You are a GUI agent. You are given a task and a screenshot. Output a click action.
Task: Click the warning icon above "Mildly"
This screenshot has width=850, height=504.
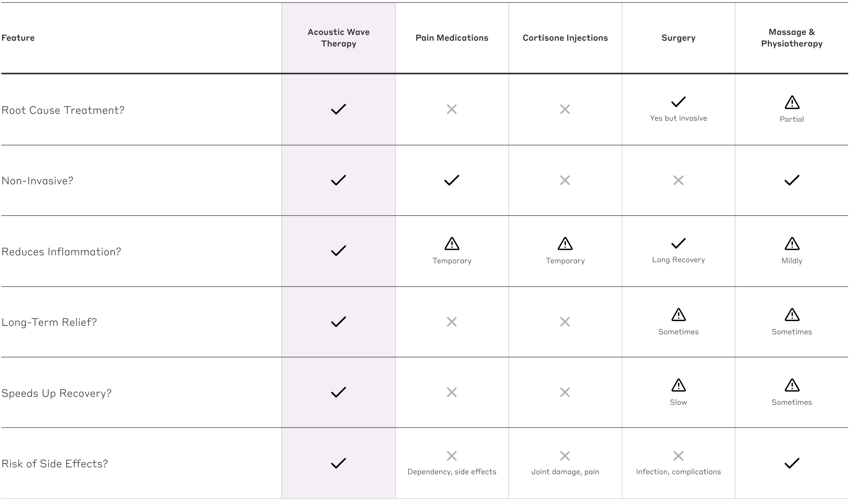(792, 244)
